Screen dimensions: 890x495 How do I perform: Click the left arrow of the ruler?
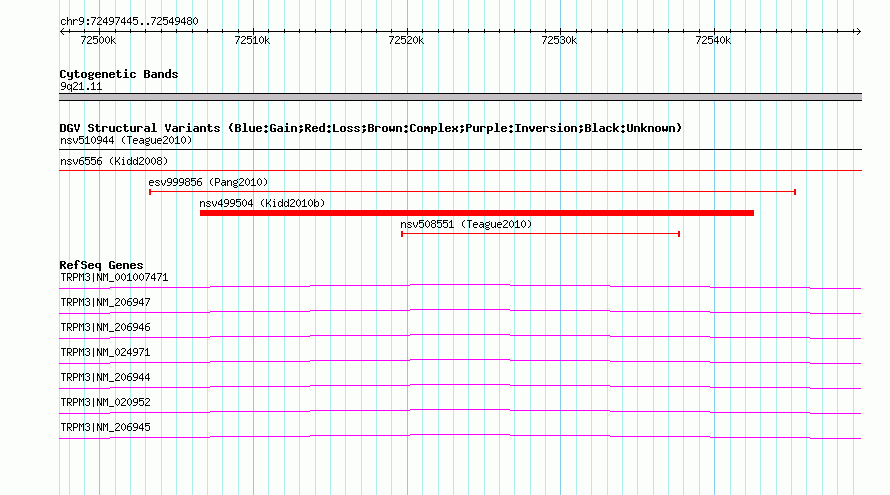[x=62, y=31]
